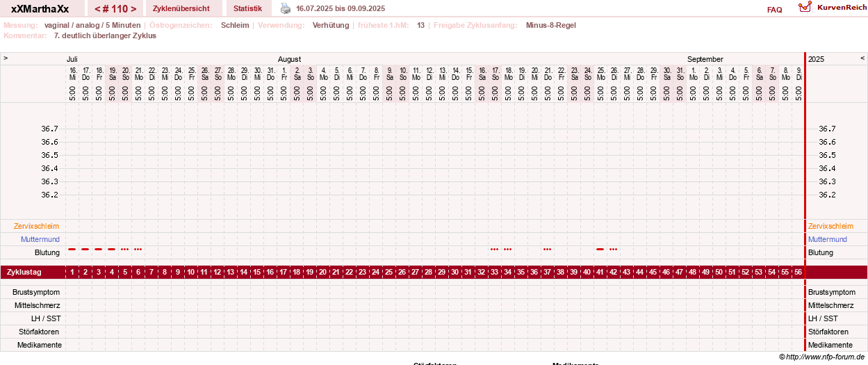Image resolution: width=868 pixels, height=365 pixels.
Task: Select cycle day 1 cell
Action: click(x=72, y=272)
